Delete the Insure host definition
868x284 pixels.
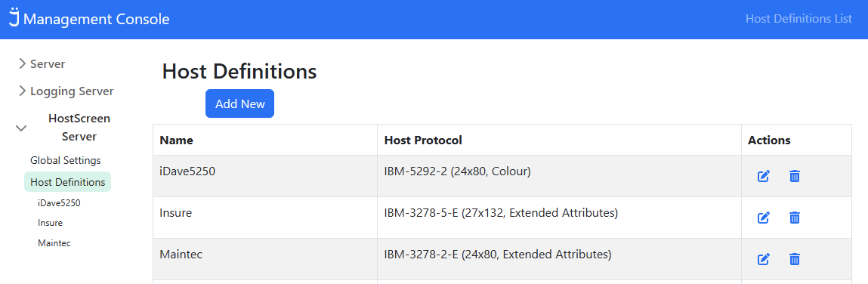coord(795,218)
